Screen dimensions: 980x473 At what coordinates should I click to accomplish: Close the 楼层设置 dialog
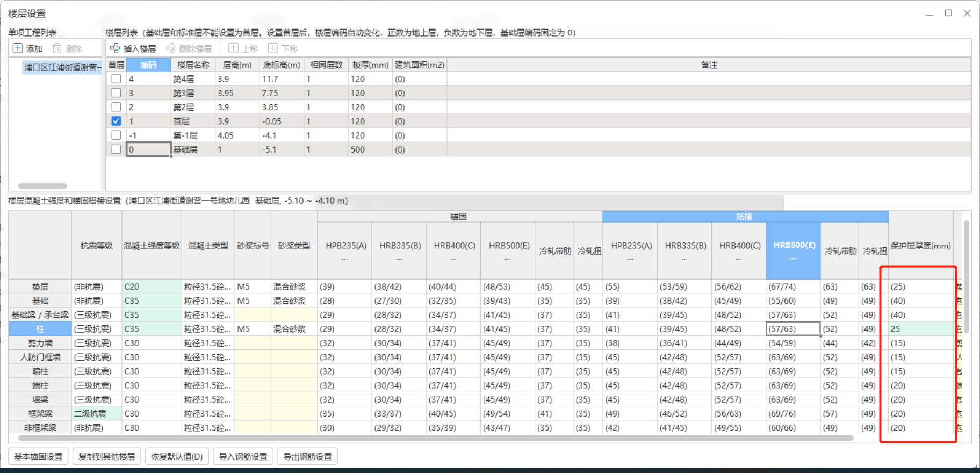967,13
